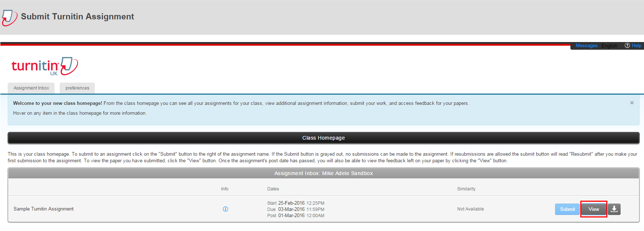Screen dimensions: 644x231
Task: Open the English language selector
Action: coord(609,46)
